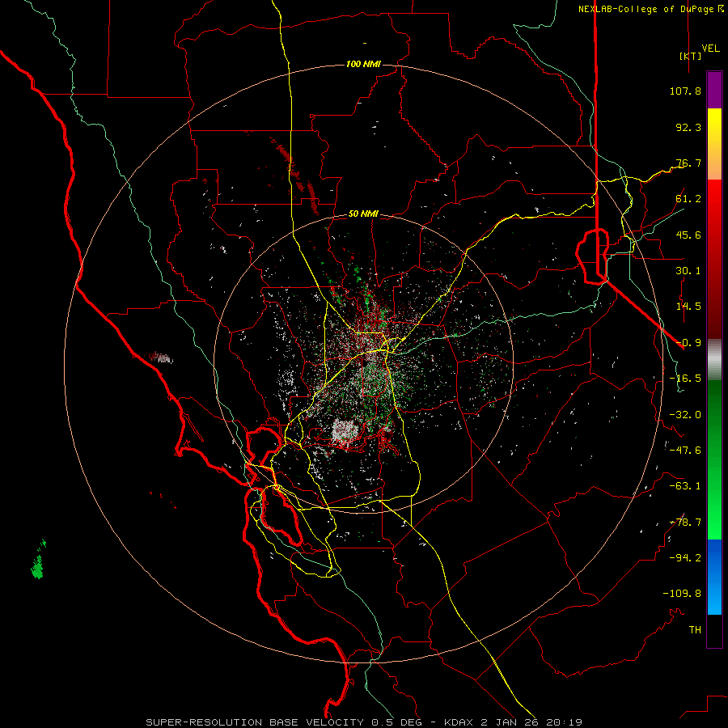Screen dimensions: 728x728
Task: Select the -109.8 legend value
Action: click(682, 594)
